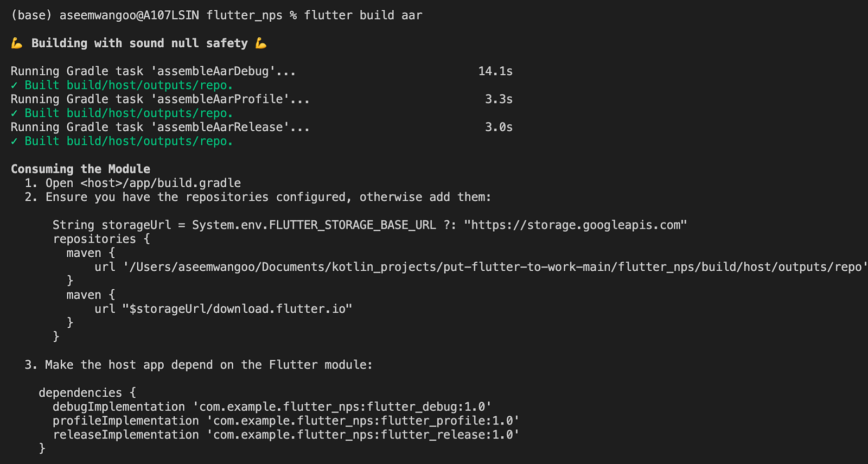
Task: Click the download.flutter.io maven url
Action: pos(237,309)
